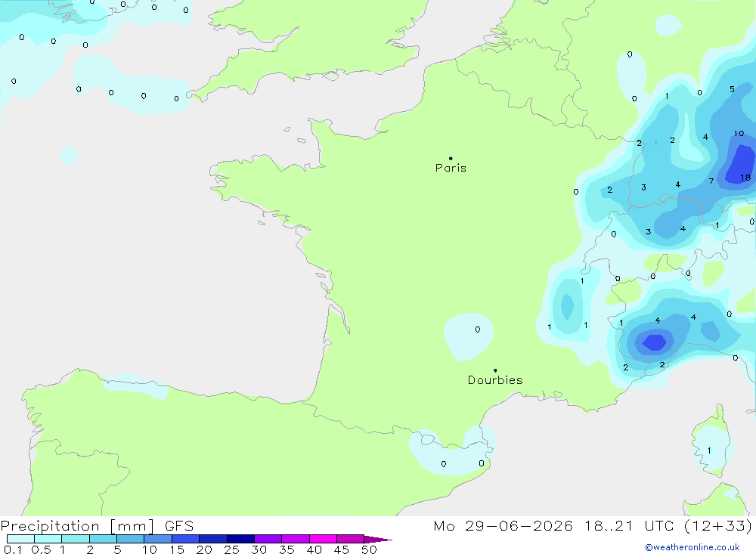Pick the 1–2 mm legend color swatch

[x=76, y=539]
